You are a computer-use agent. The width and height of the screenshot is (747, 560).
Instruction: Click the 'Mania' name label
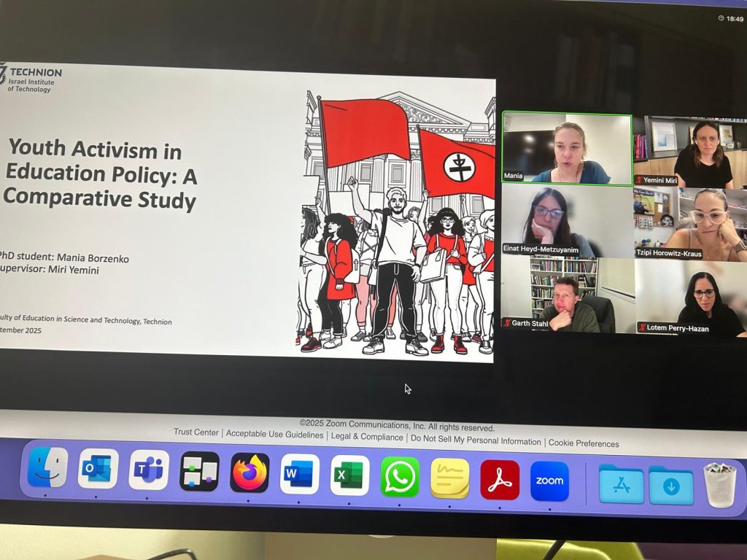(x=513, y=176)
